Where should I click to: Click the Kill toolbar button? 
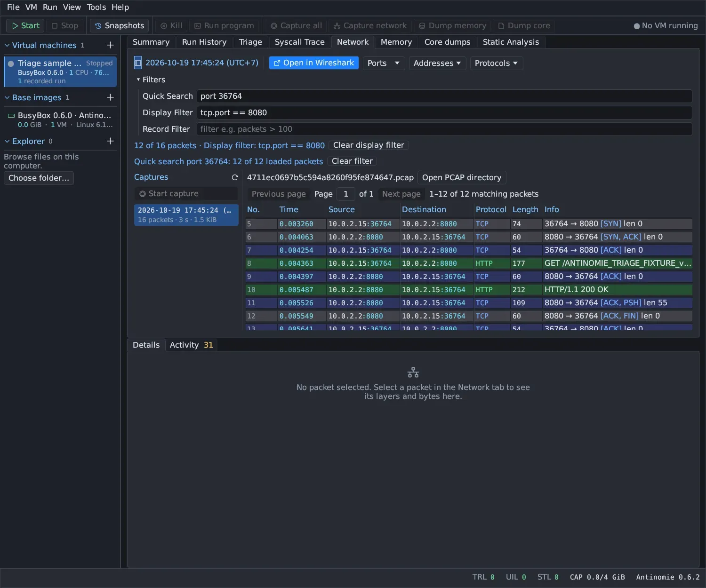click(171, 25)
